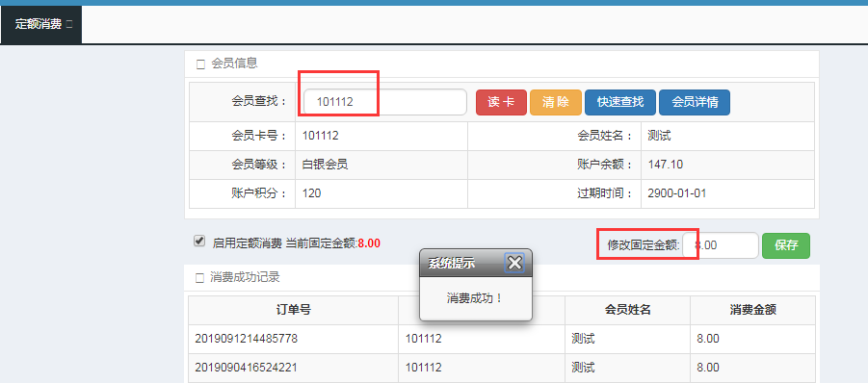868x383 pixels.
Task: Click the 账户积分 value 120
Action: pyautogui.click(x=312, y=193)
